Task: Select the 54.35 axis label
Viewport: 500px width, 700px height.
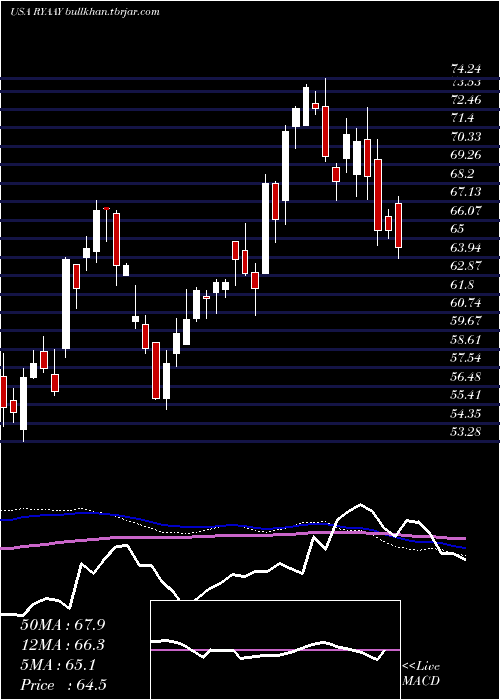Action: pos(467,413)
